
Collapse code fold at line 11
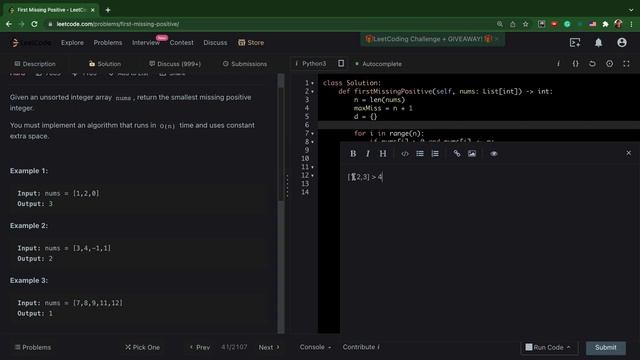(x=313, y=167)
